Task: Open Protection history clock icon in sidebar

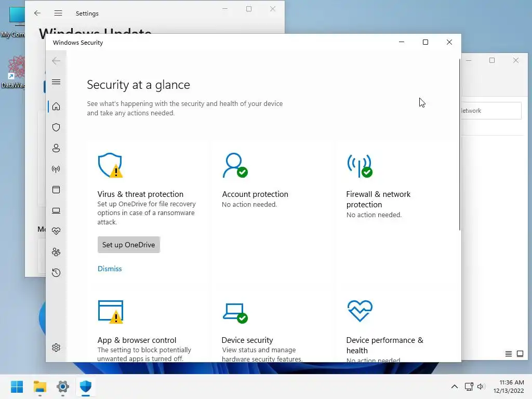Action: tap(56, 273)
